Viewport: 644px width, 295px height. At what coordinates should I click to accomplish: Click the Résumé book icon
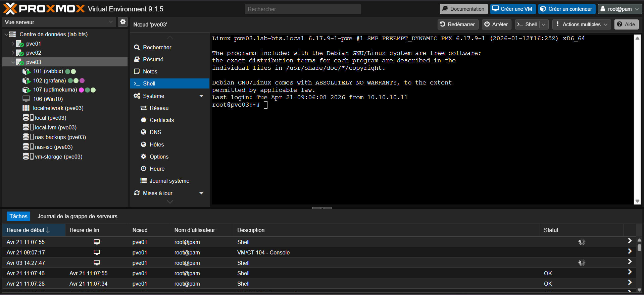(x=137, y=59)
